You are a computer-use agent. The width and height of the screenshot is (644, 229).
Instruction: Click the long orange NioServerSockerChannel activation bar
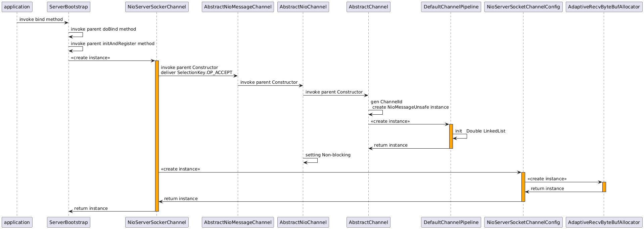(x=157, y=135)
